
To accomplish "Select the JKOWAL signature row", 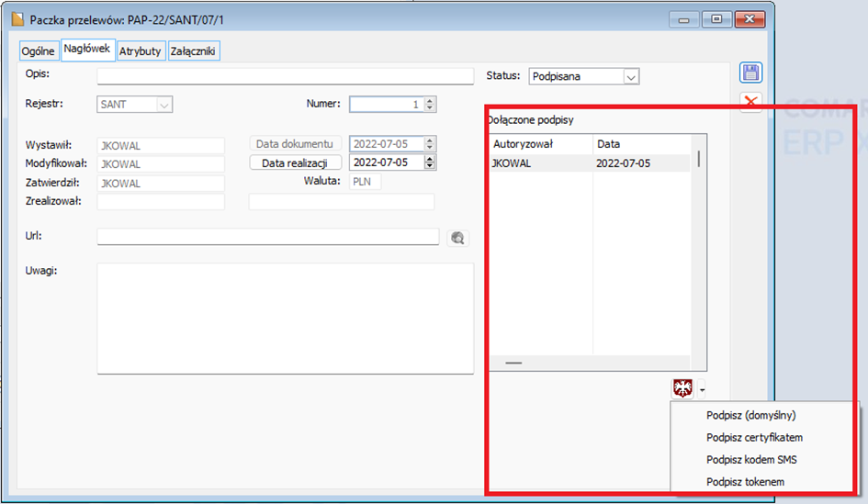I will (590, 163).
